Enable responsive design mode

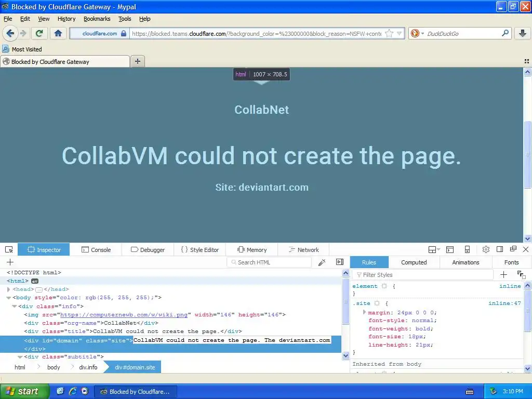(x=467, y=250)
